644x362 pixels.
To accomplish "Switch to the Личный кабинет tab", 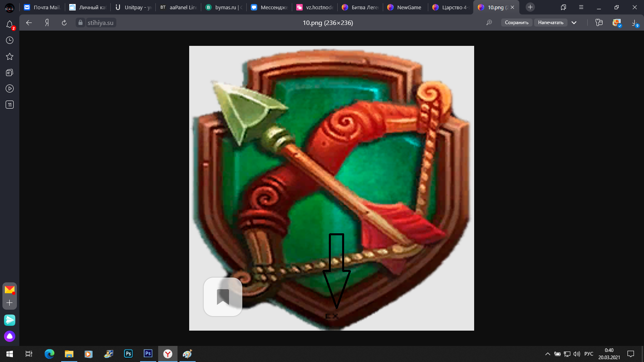I will pyautogui.click(x=88, y=7).
